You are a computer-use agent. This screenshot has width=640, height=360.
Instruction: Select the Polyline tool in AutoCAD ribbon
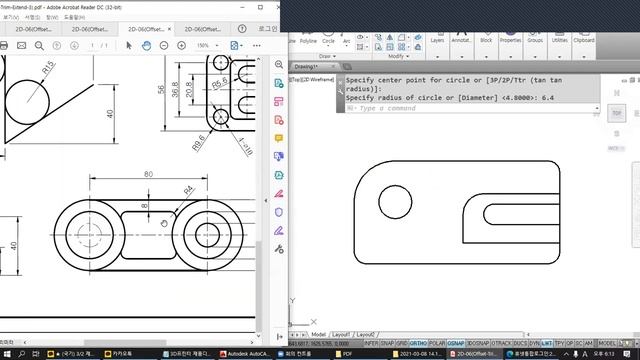pyautogui.click(x=308, y=38)
